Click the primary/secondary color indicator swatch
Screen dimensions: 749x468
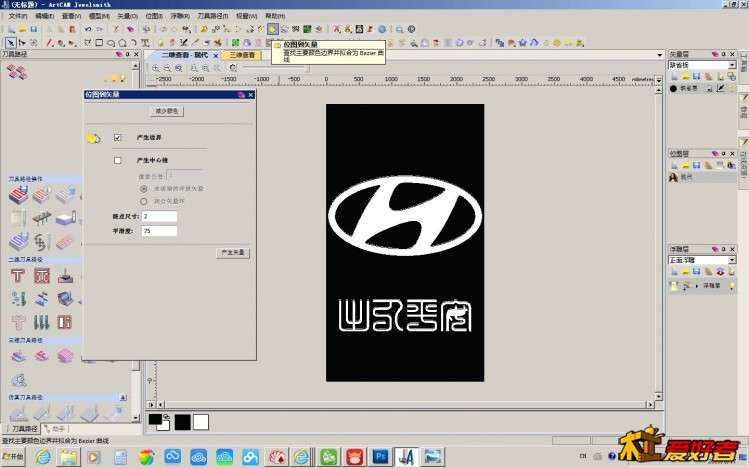click(x=159, y=422)
